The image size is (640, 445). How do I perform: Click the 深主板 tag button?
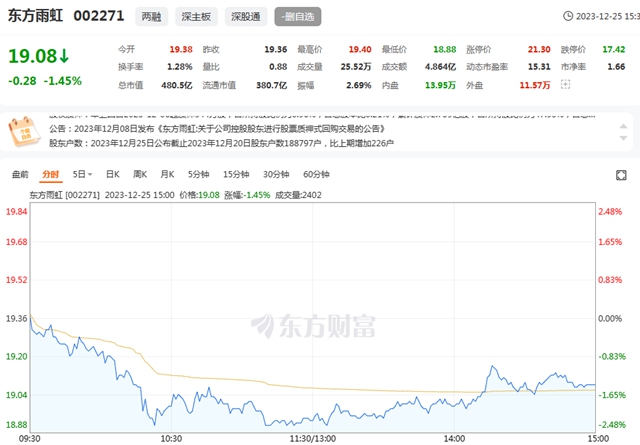pyautogui.click(x=196, y=16)
